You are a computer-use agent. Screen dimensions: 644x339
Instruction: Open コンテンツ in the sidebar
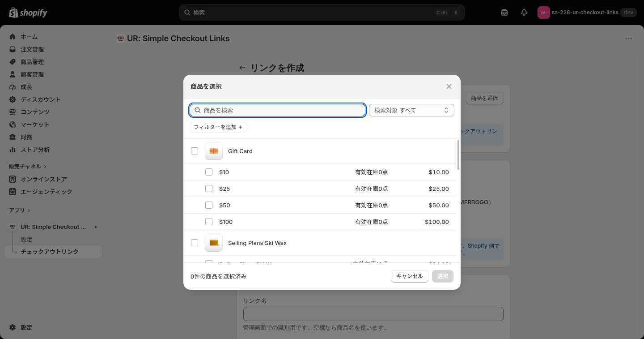[x=53, y=112]
